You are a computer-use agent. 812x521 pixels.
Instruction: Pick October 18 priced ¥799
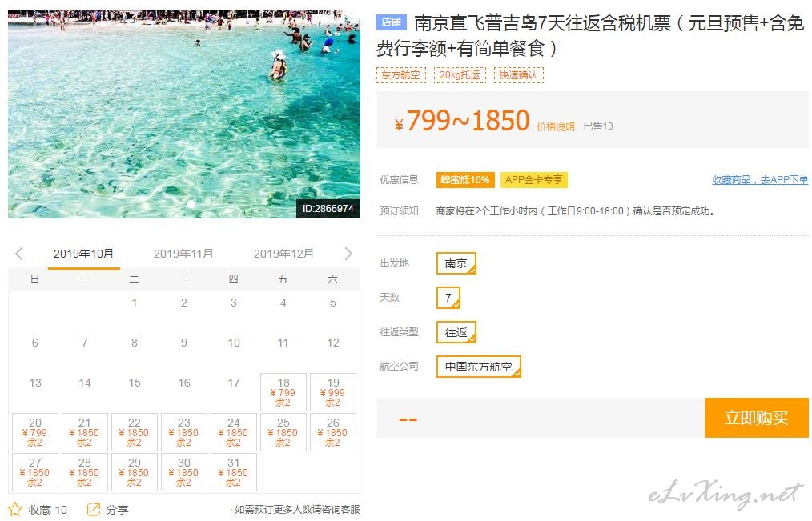(283, 392)
